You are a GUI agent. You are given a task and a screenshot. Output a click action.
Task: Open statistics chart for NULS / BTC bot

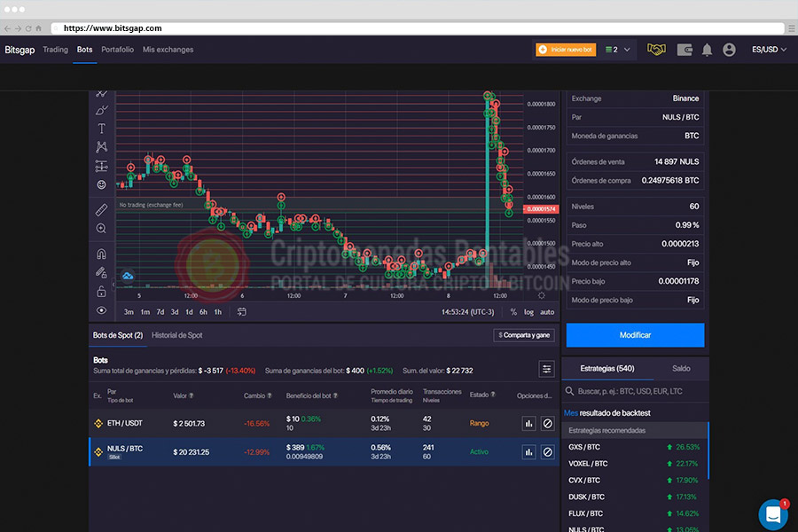528,452
